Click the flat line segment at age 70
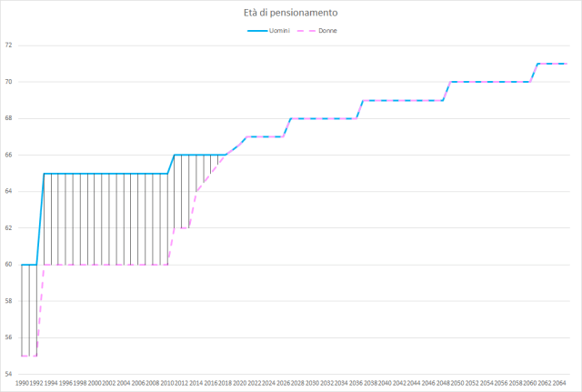This screenshot has width=582, height=392. click(490, 82)
